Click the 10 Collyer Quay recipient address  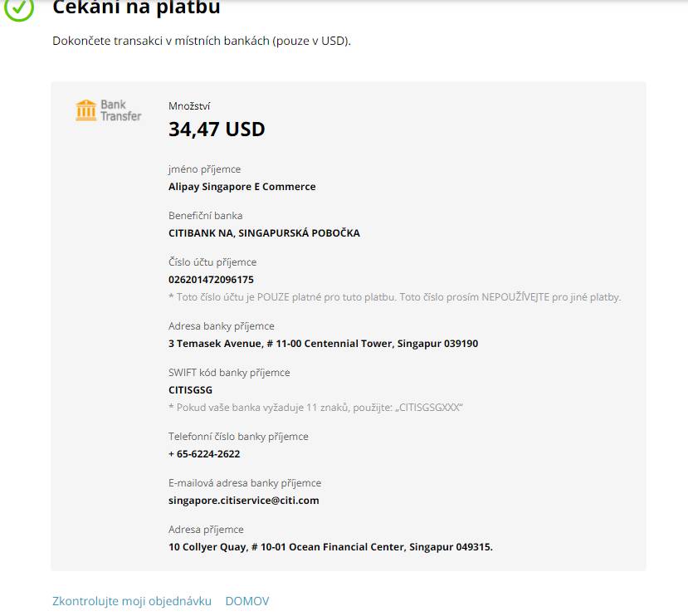pos(330,546)
